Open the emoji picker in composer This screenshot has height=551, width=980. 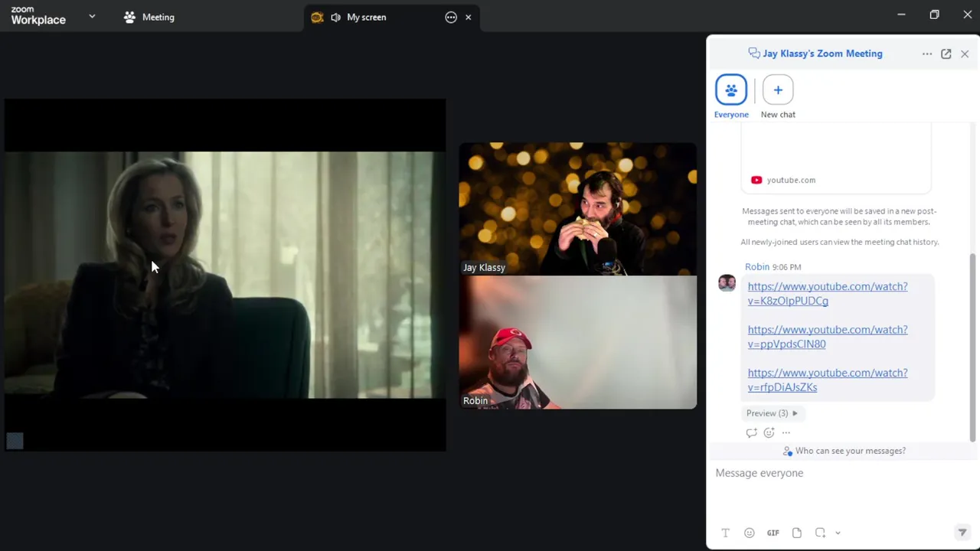click(749, 533)
